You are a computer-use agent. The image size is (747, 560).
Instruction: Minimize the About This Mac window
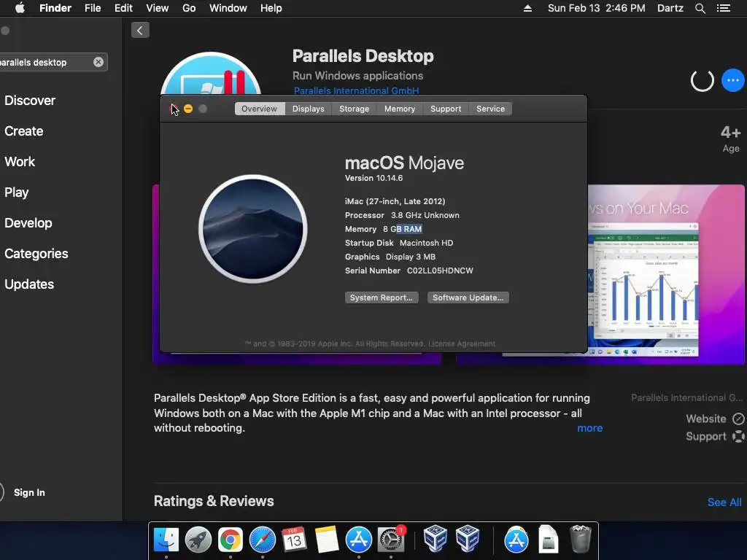pos(188,109)
